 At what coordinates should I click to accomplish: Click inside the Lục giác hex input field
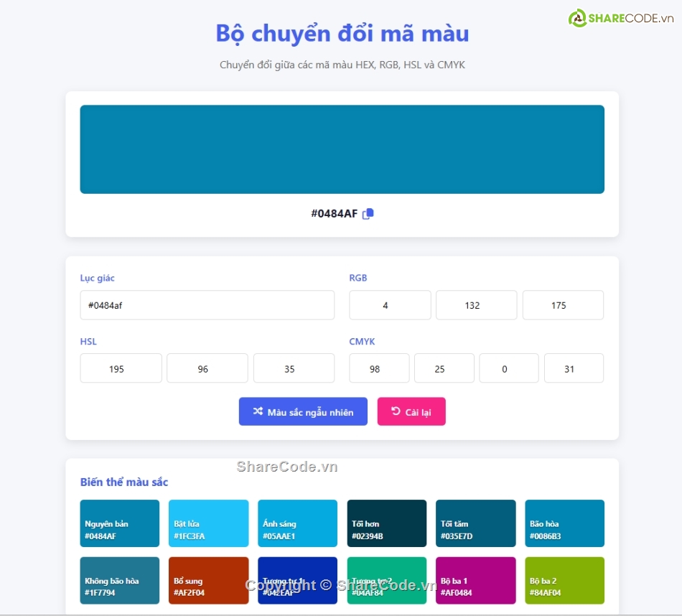207,304
